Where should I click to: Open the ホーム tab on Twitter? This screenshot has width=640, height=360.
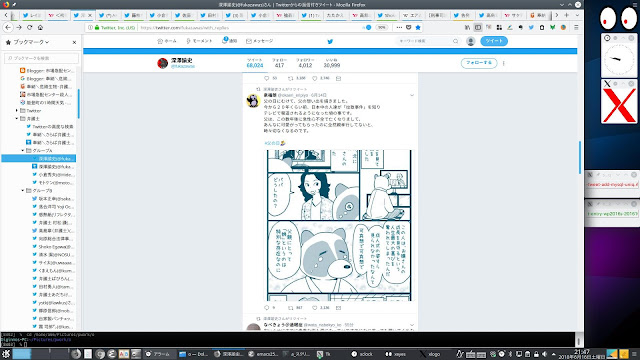pos(167,41)
